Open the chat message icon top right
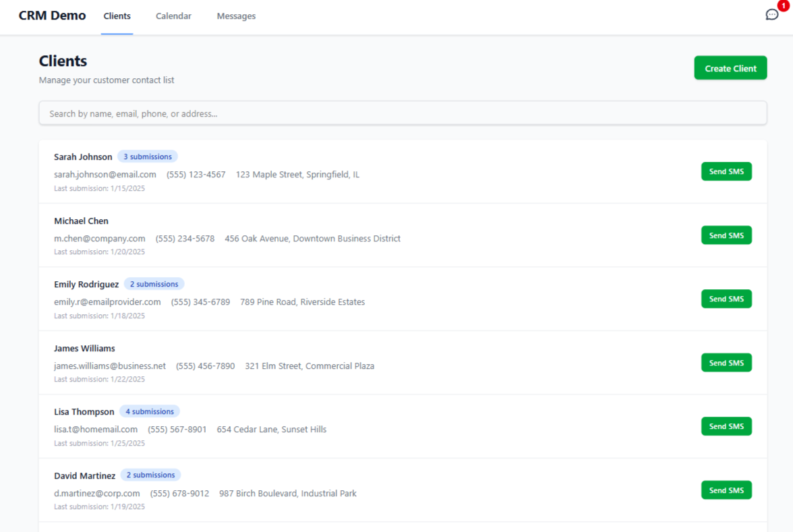 coord(771,14)
